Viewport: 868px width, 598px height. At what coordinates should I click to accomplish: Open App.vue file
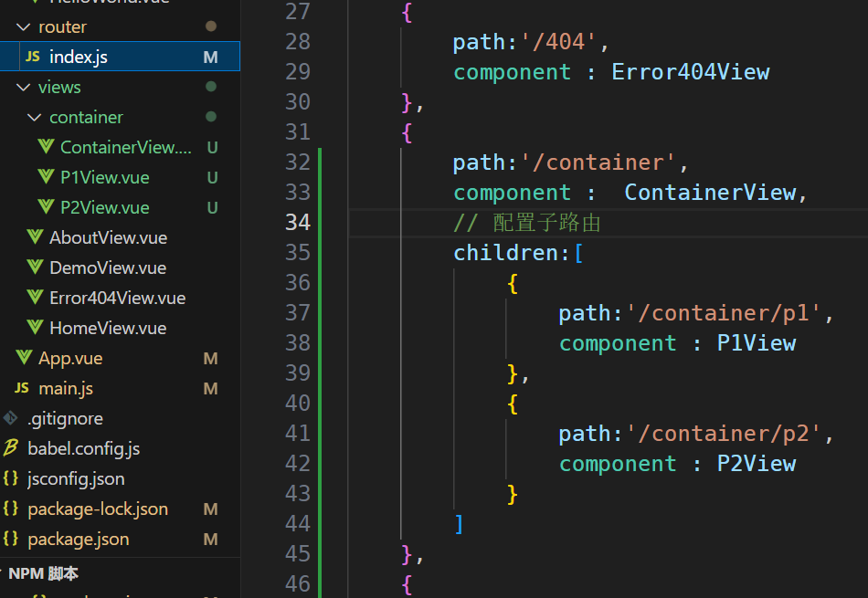pos(70,359)
